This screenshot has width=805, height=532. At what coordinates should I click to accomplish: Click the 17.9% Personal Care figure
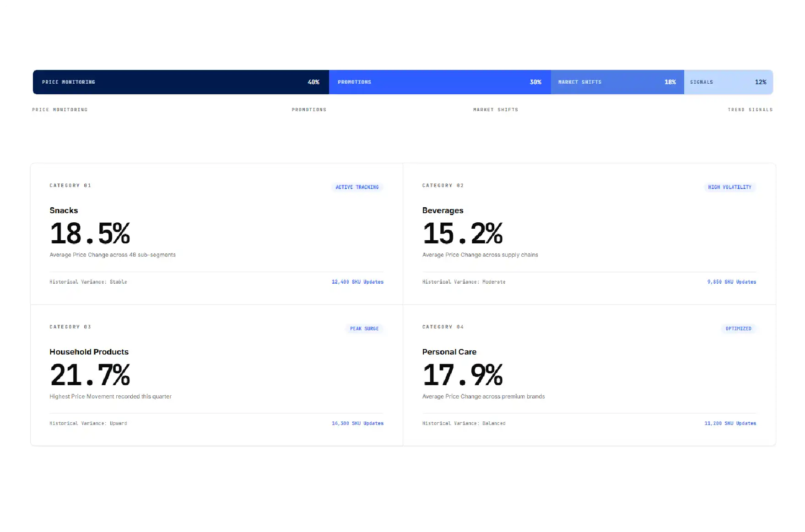pyautogui.click(x=463, y=375)
